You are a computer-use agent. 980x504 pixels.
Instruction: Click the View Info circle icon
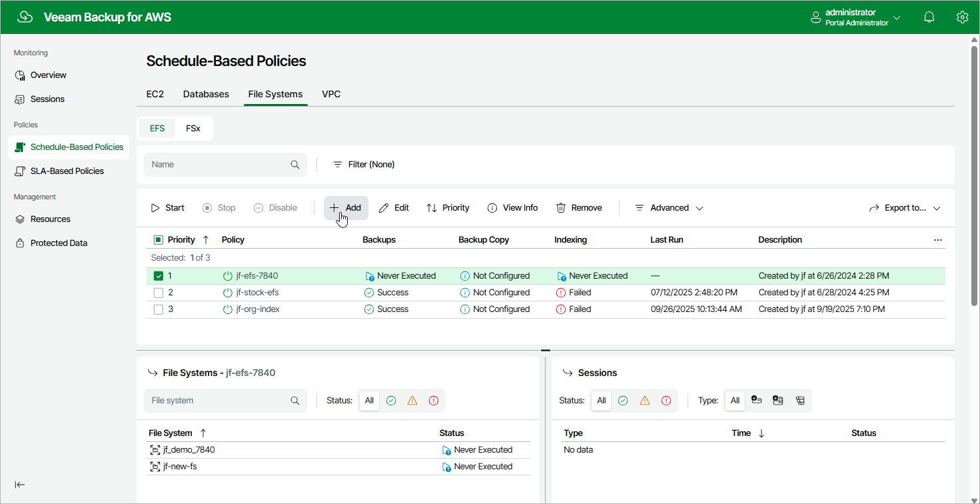pyautogui.click(x=492, y=208)
